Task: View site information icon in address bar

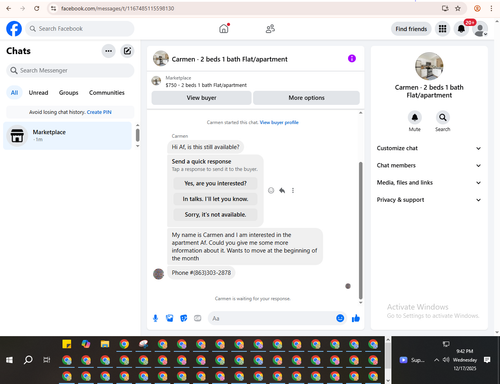Action: point(53,8)
